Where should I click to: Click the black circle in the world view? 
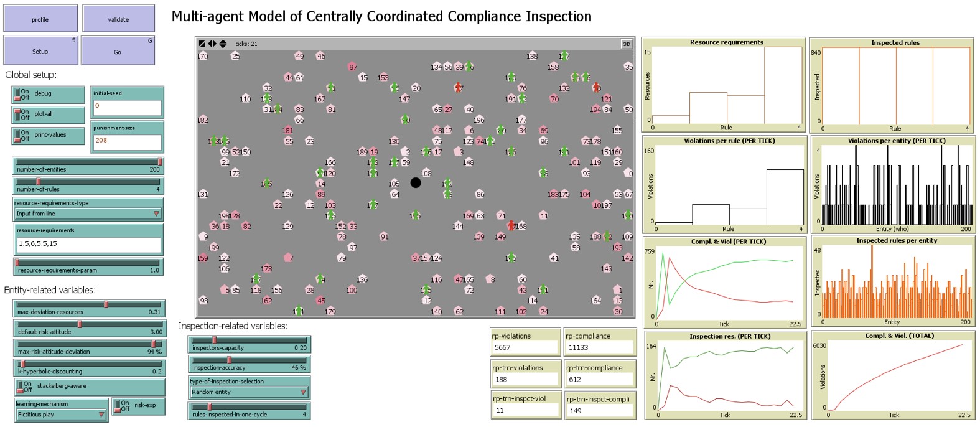point(416,182)
